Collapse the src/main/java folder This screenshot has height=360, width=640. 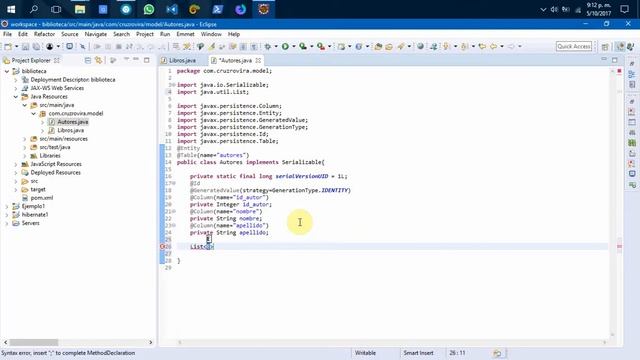tap(25, 105)
